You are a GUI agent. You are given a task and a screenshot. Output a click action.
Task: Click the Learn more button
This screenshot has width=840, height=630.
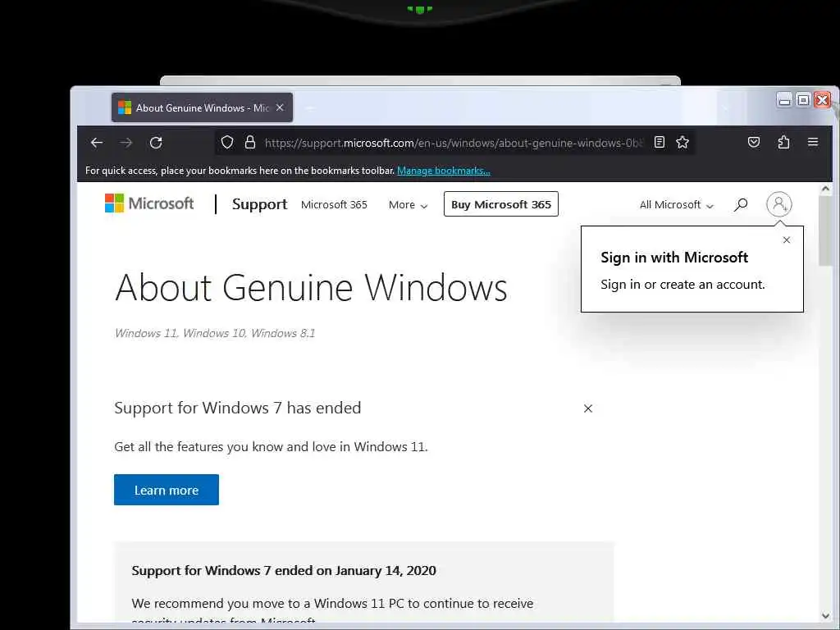(166, 490)
